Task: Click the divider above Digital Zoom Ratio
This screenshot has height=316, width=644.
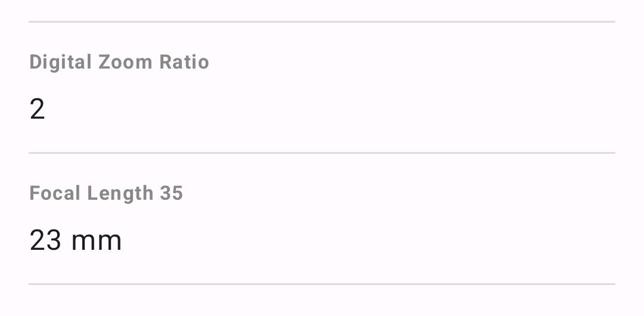Action: click(x=322, y=22)
